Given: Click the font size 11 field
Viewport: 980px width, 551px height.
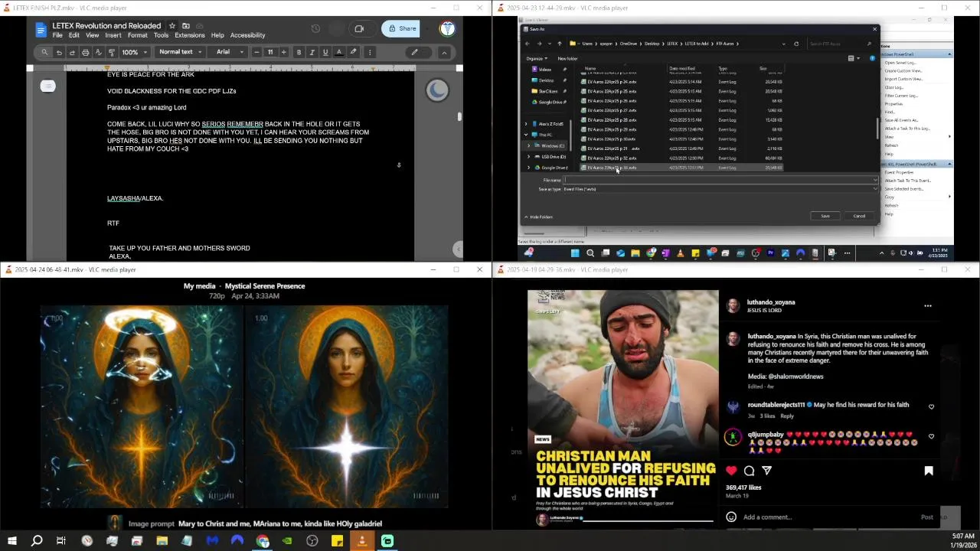Looking at the screenshot, I should pos(270,52).
